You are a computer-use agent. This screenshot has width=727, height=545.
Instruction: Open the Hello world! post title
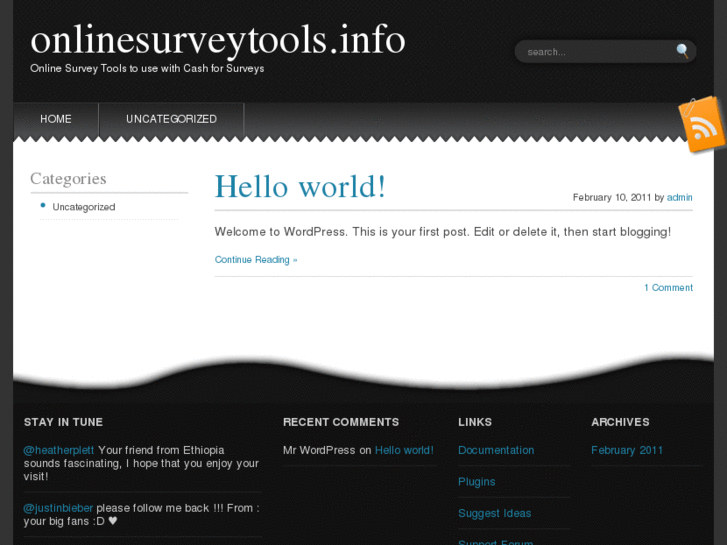coord(300,186)
